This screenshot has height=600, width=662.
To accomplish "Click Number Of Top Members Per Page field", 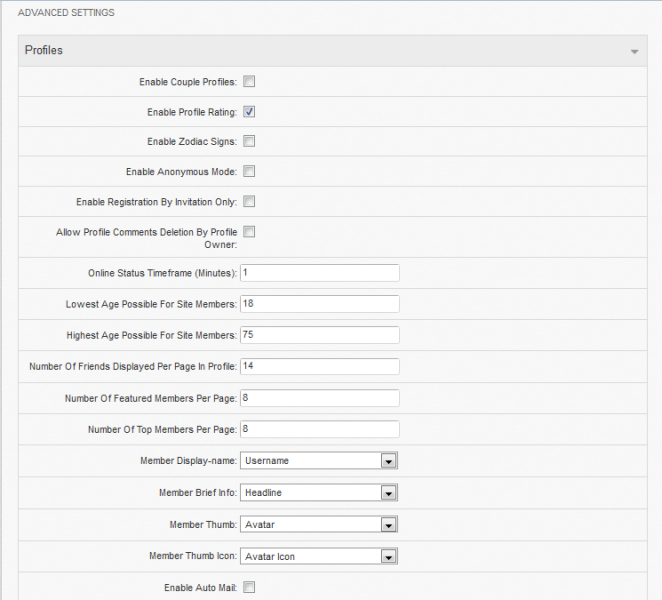I will [320, 429].
